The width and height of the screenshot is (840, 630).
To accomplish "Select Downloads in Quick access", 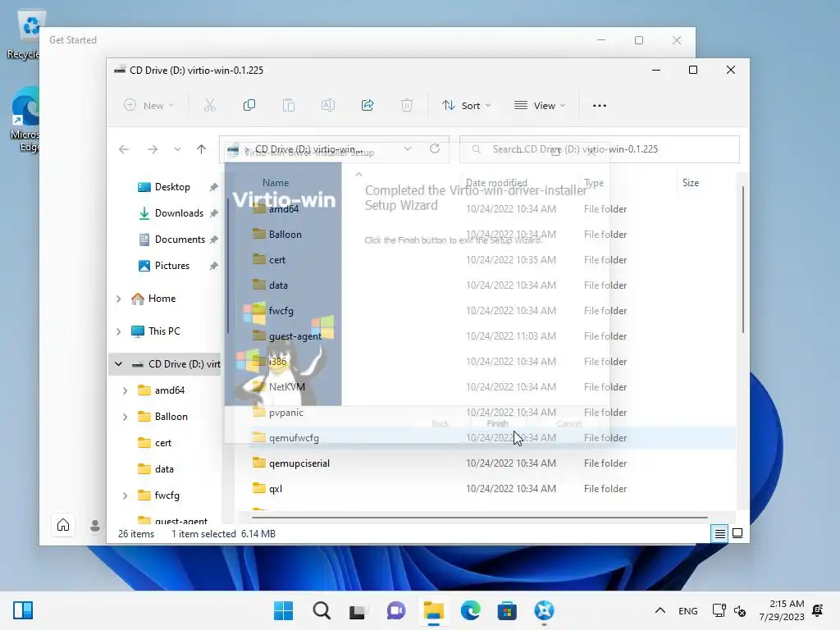I will tap(178, 213).
